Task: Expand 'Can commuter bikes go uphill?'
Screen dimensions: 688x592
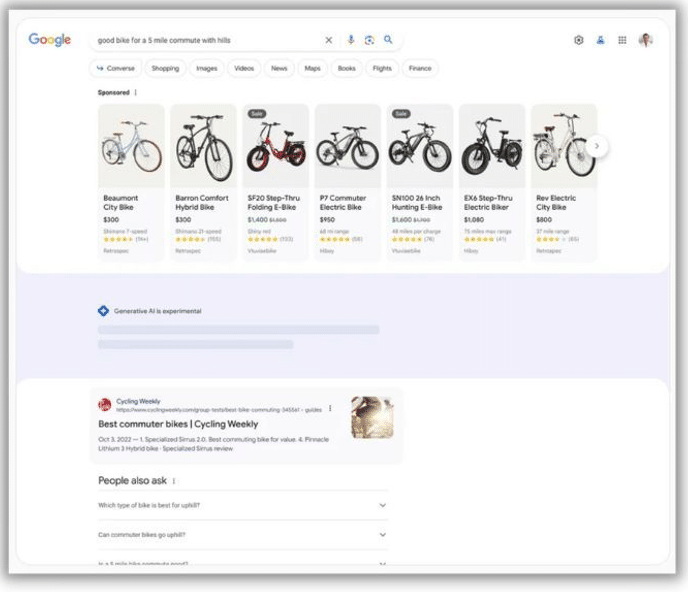Action: point(242,535)
